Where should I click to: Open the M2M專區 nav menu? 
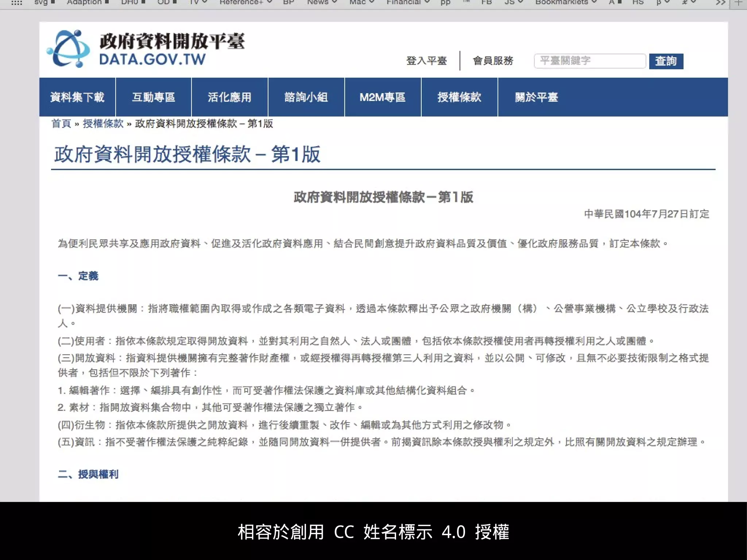coord(383,97)
